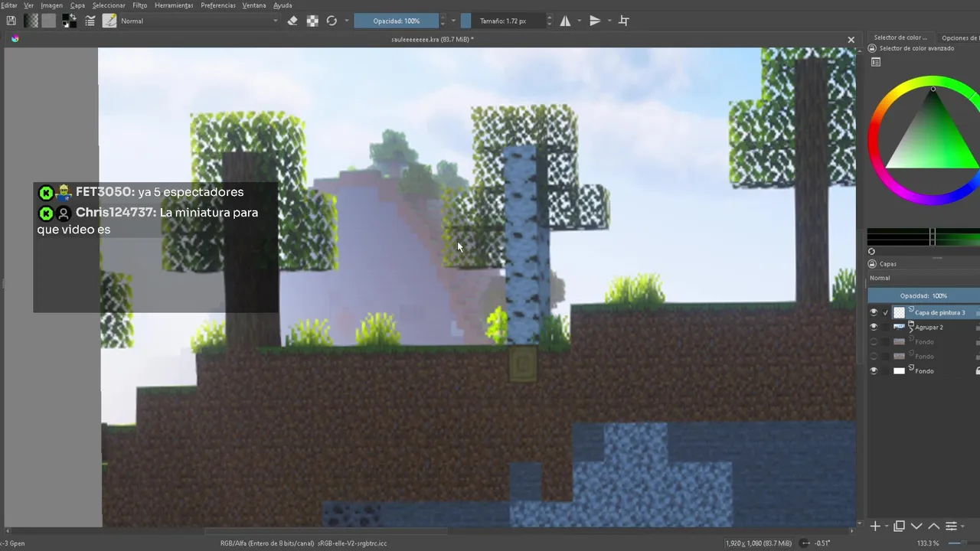Viewport: 980px width, 551px height.
Task: Click the Capa de pintura 3 thumbnail
Action: click(899, 312)
